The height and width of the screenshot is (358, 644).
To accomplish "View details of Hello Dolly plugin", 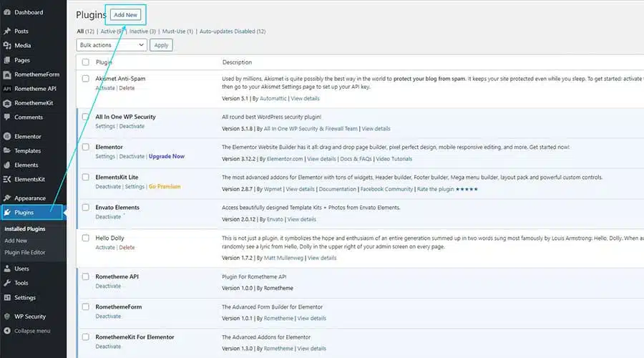I will (322, 258).
